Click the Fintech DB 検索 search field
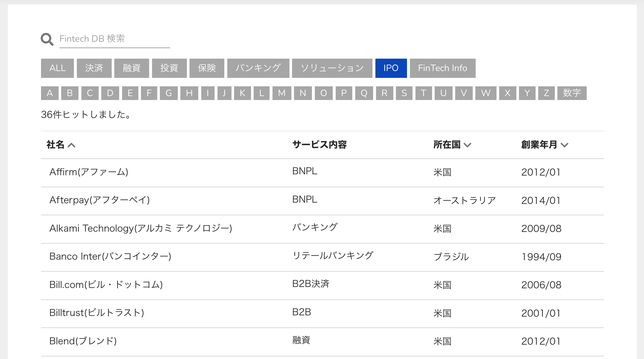 tap(114, 38)
